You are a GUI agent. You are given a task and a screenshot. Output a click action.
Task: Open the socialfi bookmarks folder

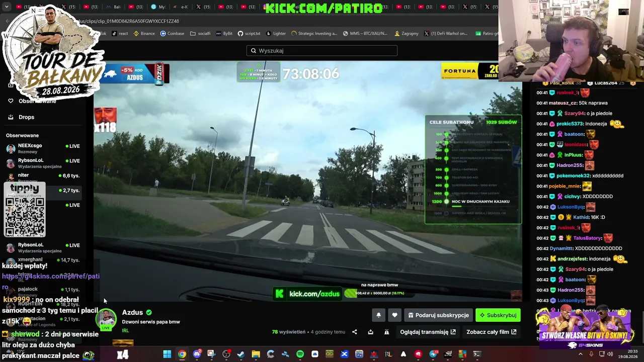200,34
